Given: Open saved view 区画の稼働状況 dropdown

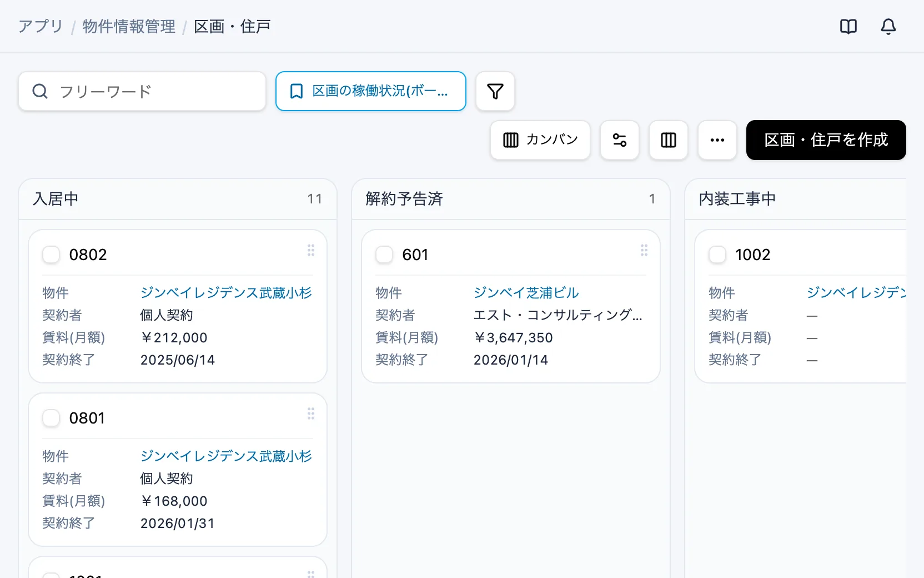Looking at the screenshot, I should pyautogui.click(x=371, y=91).
